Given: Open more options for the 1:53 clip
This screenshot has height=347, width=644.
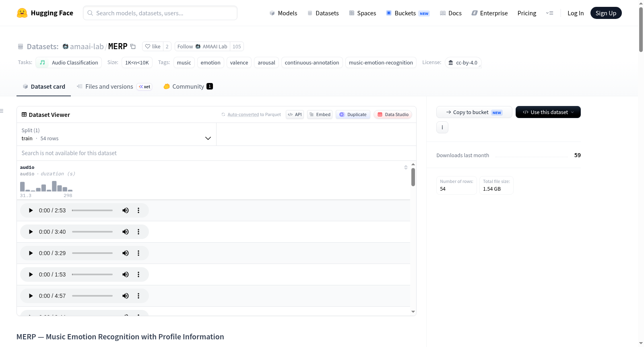Looking at the screenshot, I should 138,274.
